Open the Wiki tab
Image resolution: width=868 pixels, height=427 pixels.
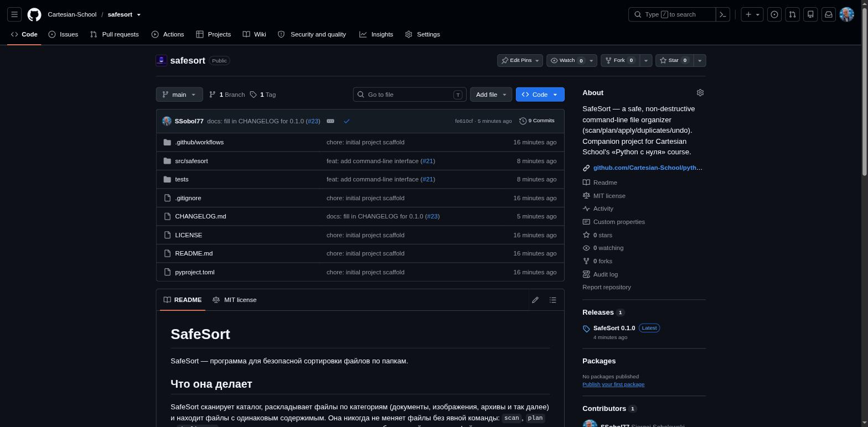(x=254, y=34)
